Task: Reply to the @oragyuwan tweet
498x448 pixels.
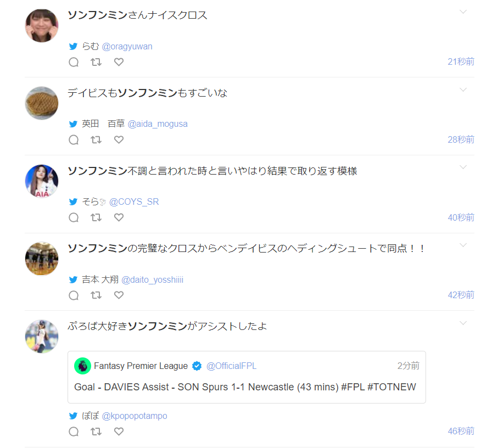Action: [74, 62]
